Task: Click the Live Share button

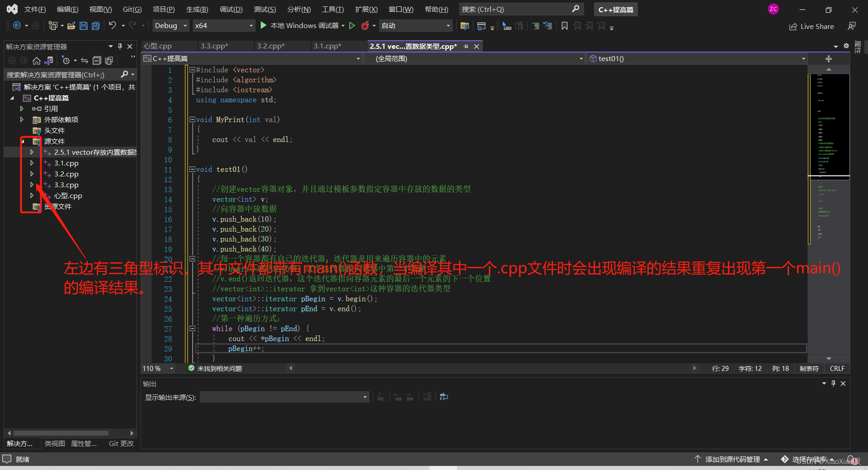Action: click(811, 26)
